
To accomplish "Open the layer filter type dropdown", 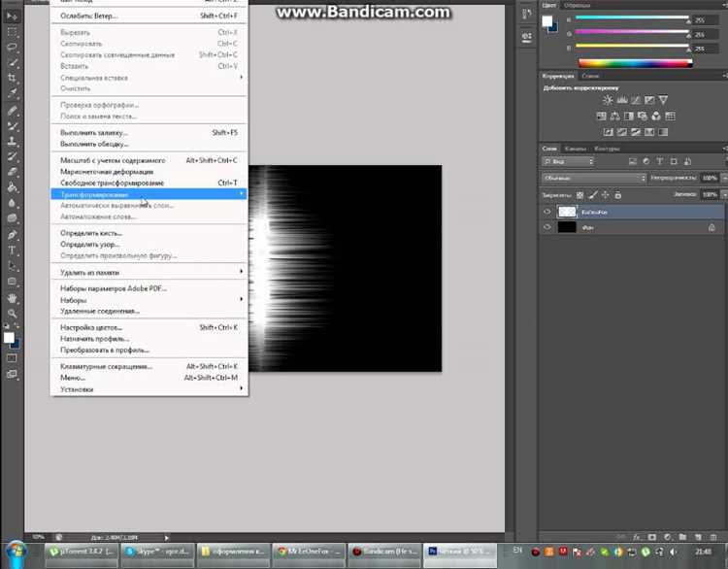I will 568,161.
